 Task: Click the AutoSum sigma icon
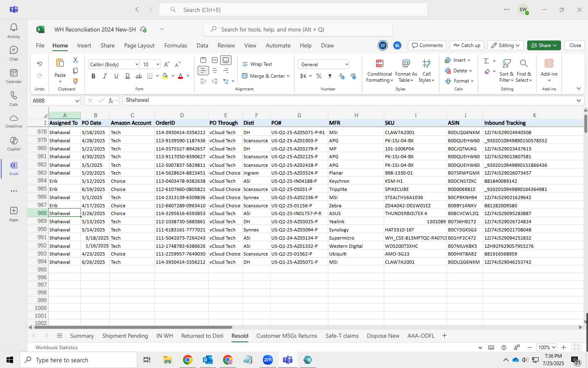coord(486,61)
